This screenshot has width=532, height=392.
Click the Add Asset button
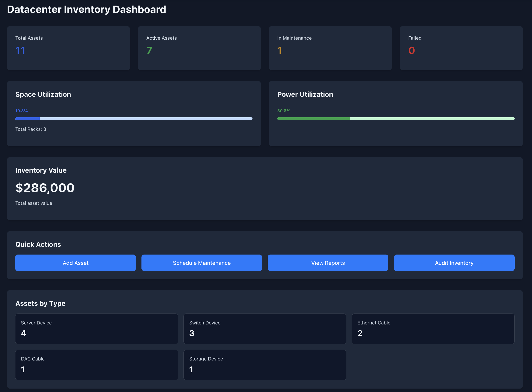[75, 263]
